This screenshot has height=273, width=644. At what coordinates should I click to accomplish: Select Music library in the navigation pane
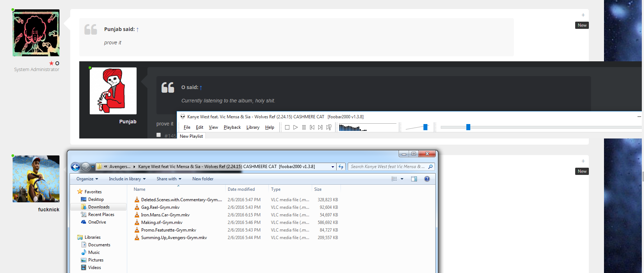[x=90, y=252]
